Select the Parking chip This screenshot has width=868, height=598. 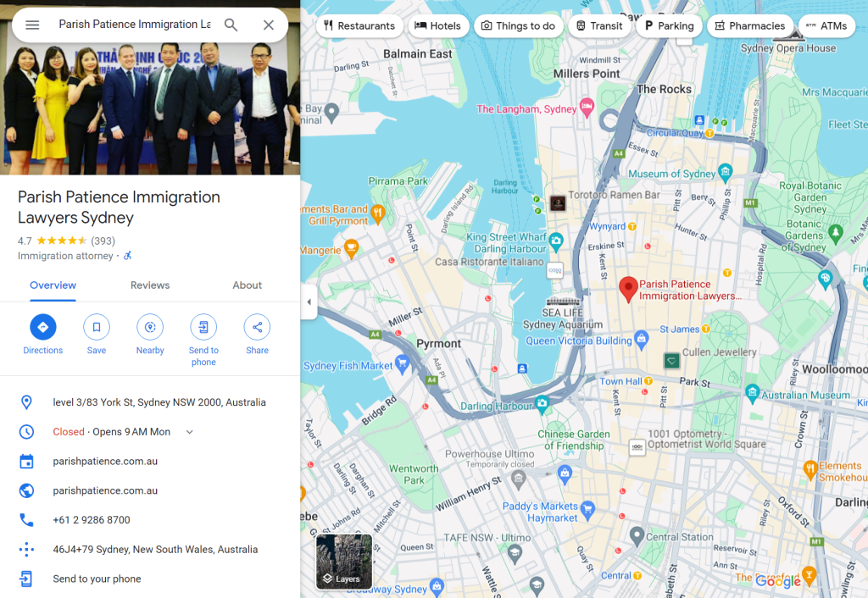[670, 26]
